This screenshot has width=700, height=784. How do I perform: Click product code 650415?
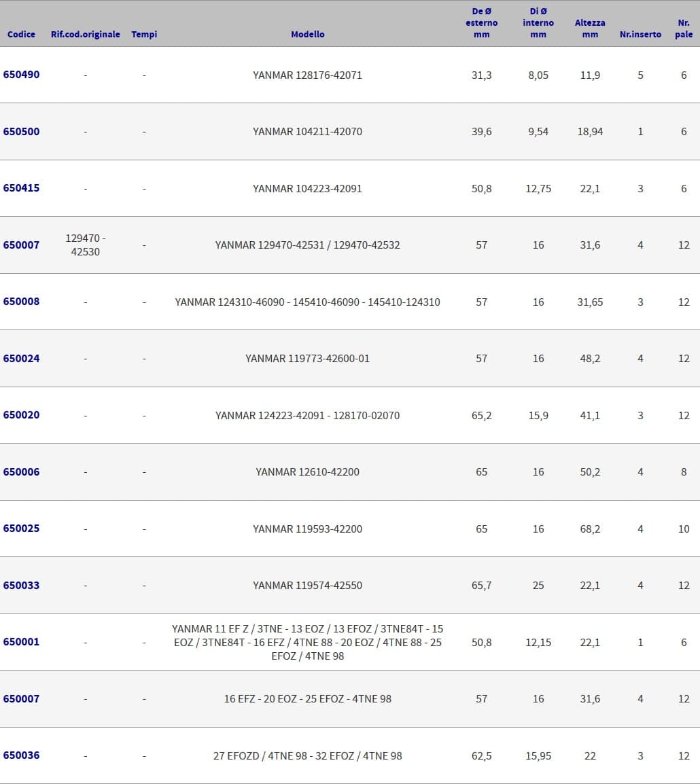click(22, 188)
